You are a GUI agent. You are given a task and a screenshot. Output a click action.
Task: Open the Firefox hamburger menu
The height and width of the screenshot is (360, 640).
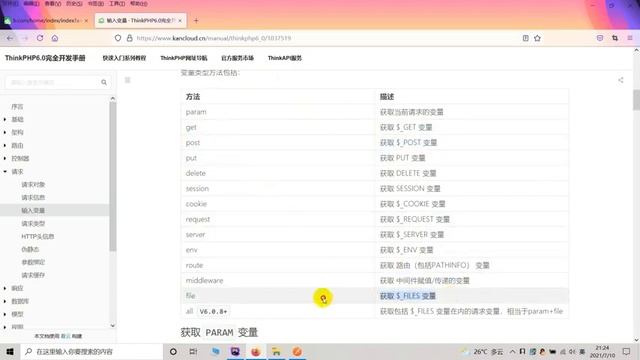(630, 38)
